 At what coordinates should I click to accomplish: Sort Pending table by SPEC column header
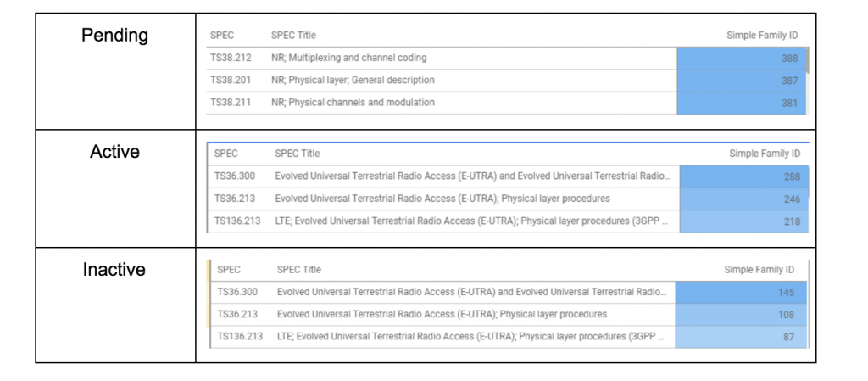tap(222, 36)
